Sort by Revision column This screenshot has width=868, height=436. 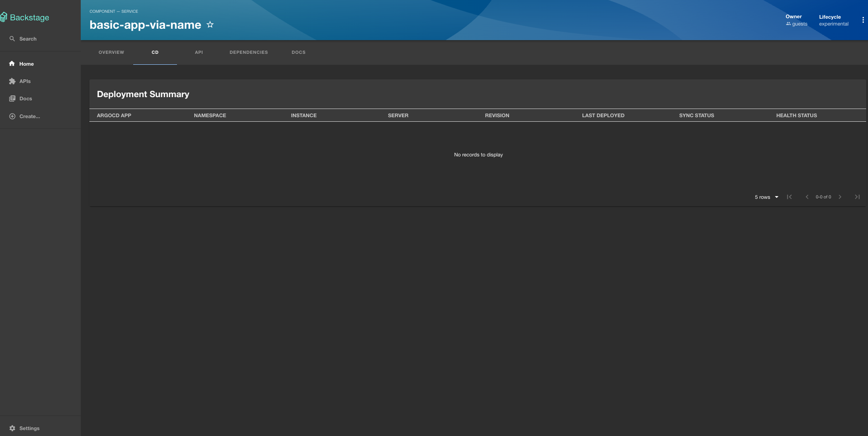pyautogui.click(x=497, y=115)
